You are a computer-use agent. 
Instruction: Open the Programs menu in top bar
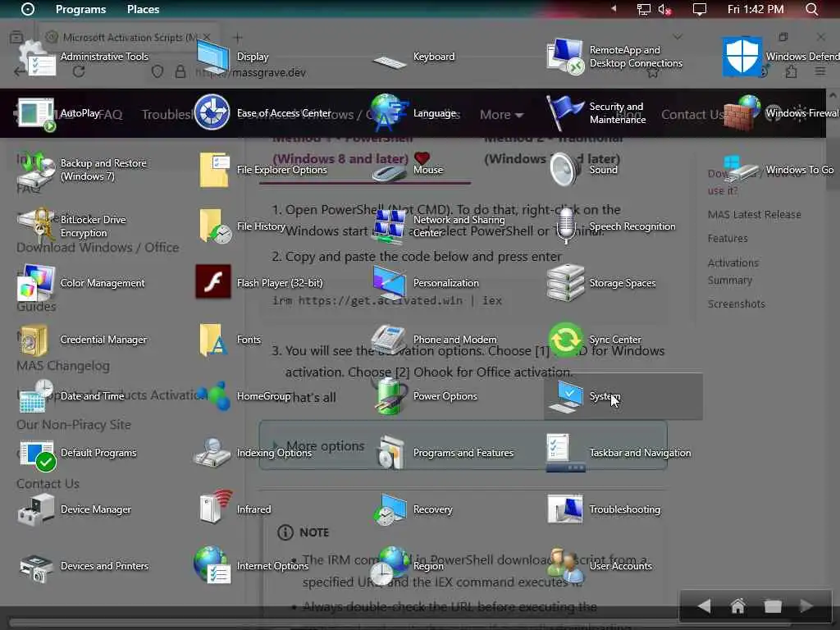click(81, 9)
